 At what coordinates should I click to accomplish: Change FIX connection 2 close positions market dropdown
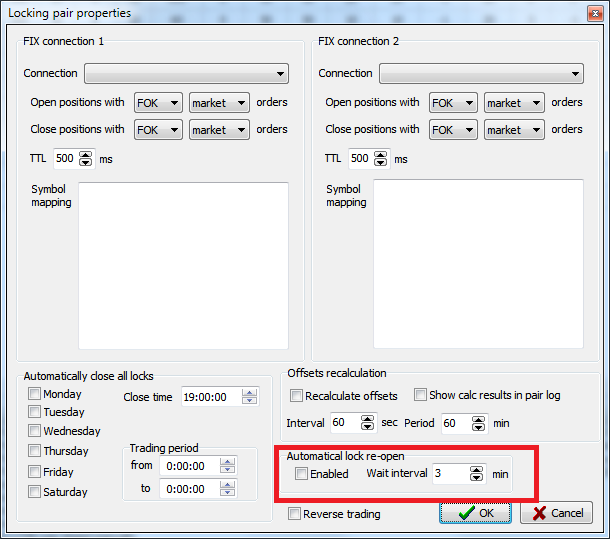(514, 130)
